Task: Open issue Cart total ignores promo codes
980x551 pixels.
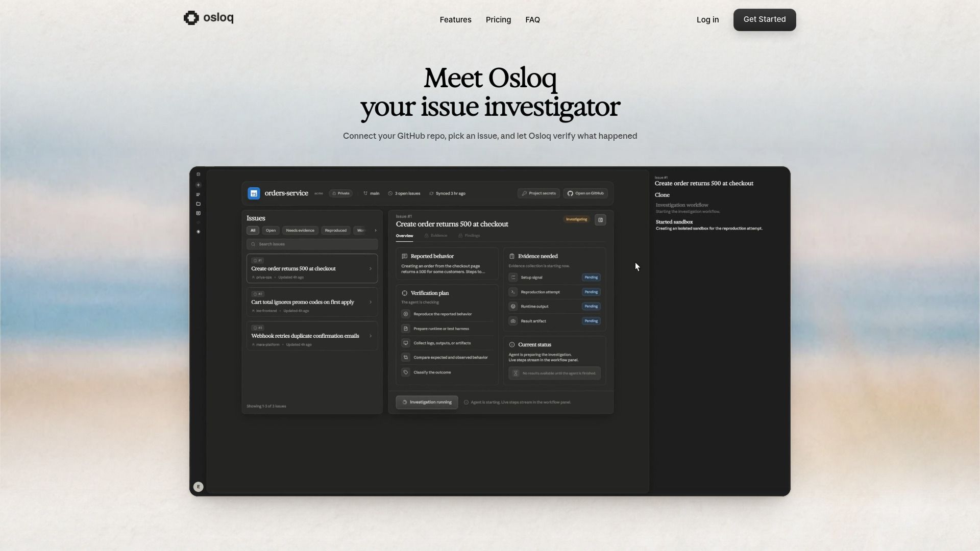Action: pyautogui.click(x=312, y=302)
